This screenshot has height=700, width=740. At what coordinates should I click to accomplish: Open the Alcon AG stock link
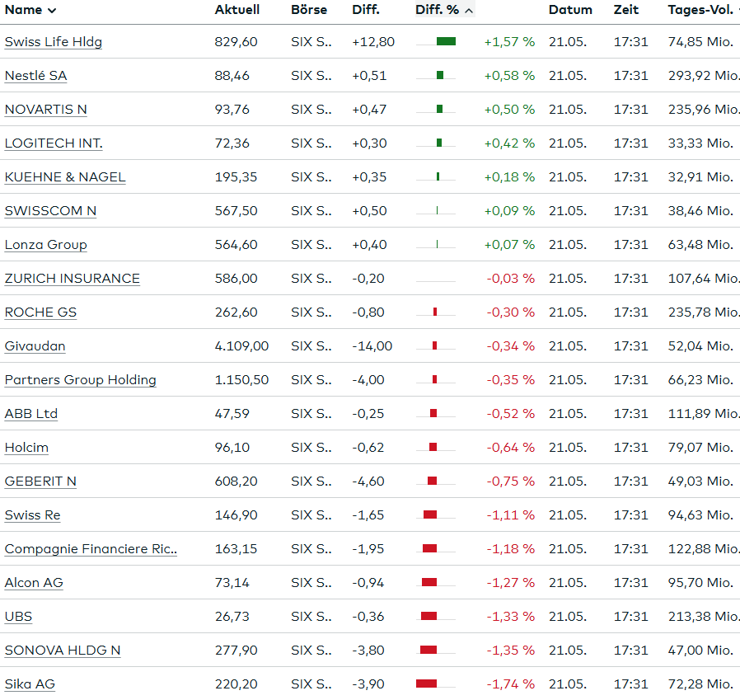point(34,583)
